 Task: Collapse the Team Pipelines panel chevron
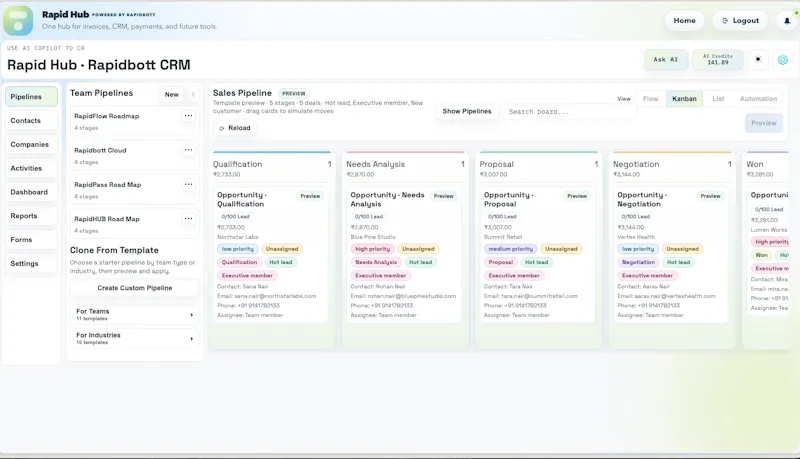tap(193, 94)
